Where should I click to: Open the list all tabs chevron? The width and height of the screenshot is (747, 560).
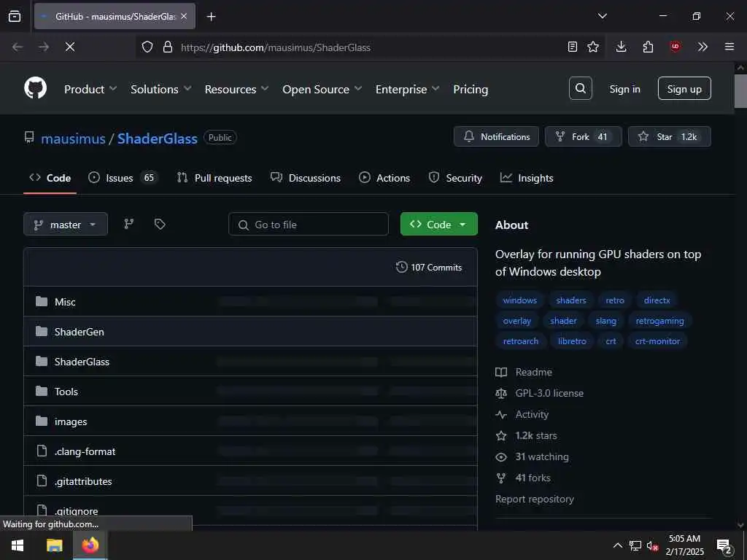point(602,16)
